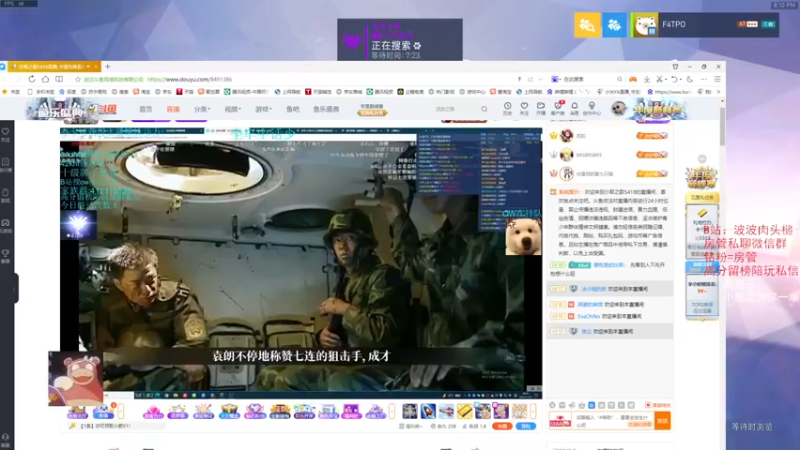Open followed channels heart icon

point(524,108)
